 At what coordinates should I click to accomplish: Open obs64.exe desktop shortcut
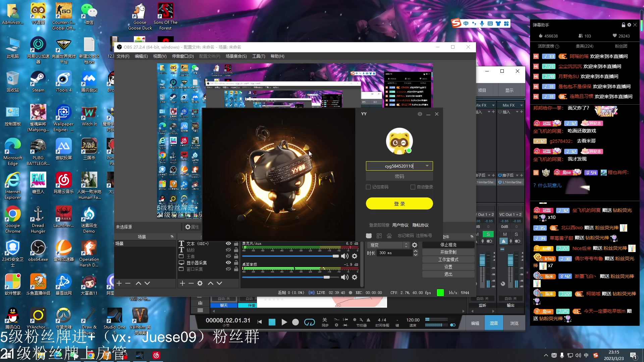(x=38, y=251)
